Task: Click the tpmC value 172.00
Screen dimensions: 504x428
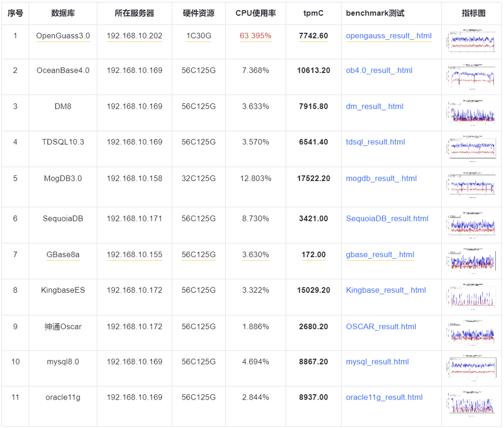Action: coord(313,255)
